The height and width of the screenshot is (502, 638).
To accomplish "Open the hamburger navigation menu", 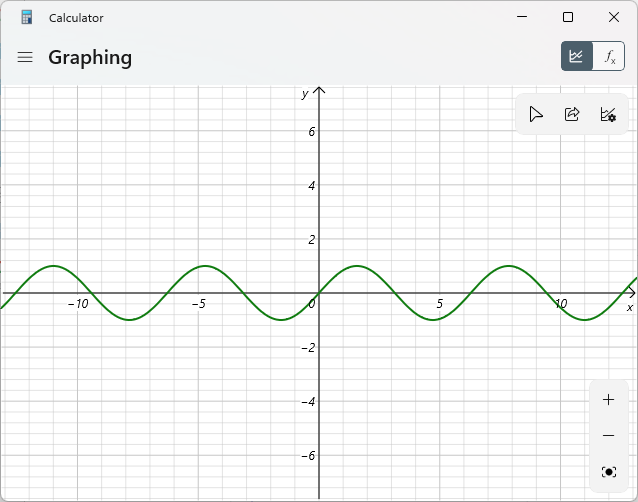I will pos(25,57).
